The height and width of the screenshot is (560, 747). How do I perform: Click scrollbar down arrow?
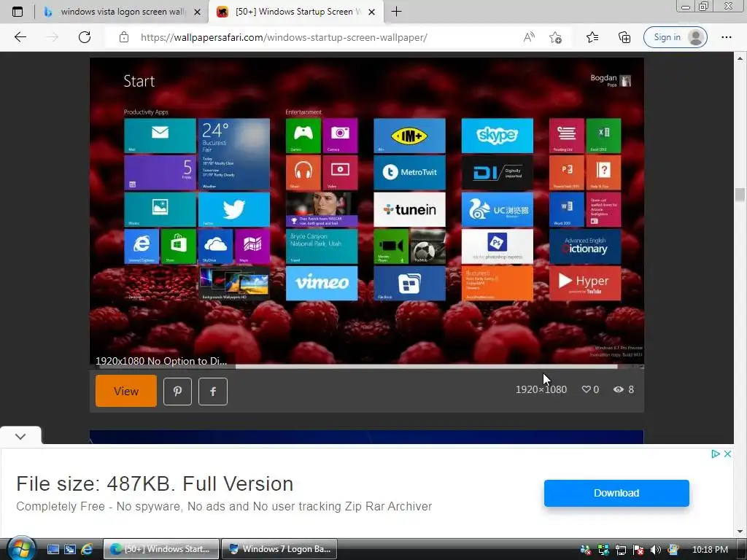pos(740,532)
